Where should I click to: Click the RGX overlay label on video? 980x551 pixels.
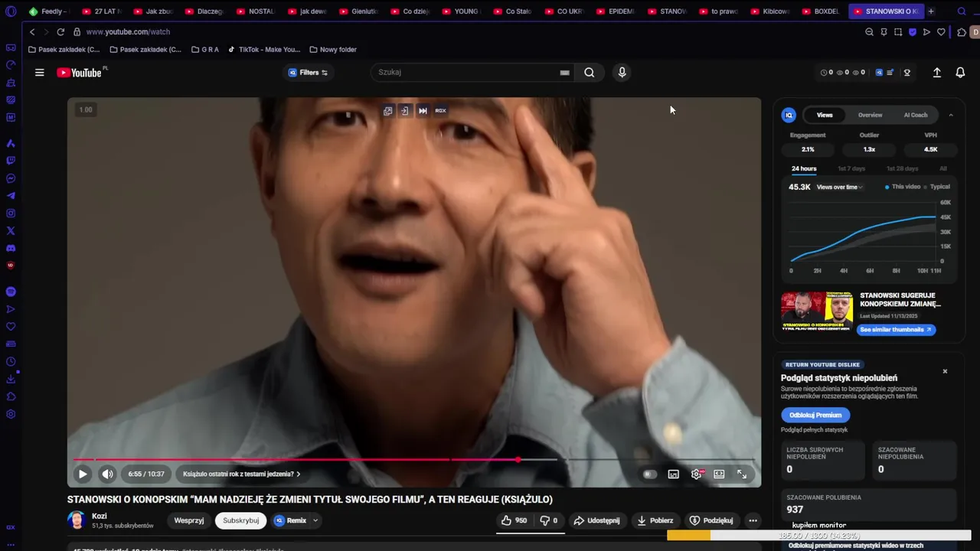coord(440,111)
